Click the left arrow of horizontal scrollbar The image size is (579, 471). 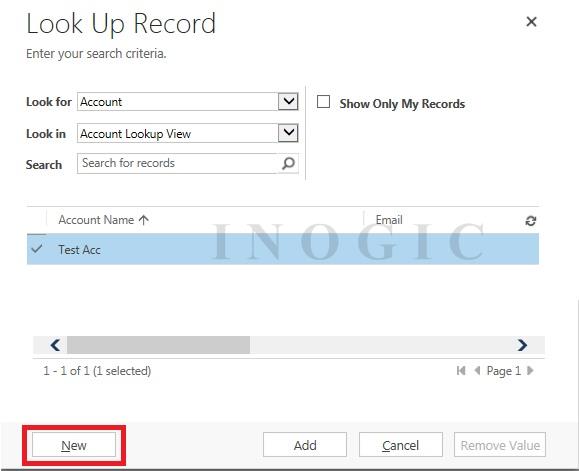(x=55, y=345)
